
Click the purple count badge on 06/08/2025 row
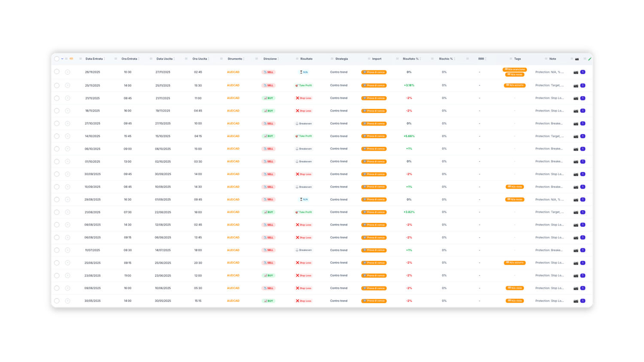pos(583,238)
